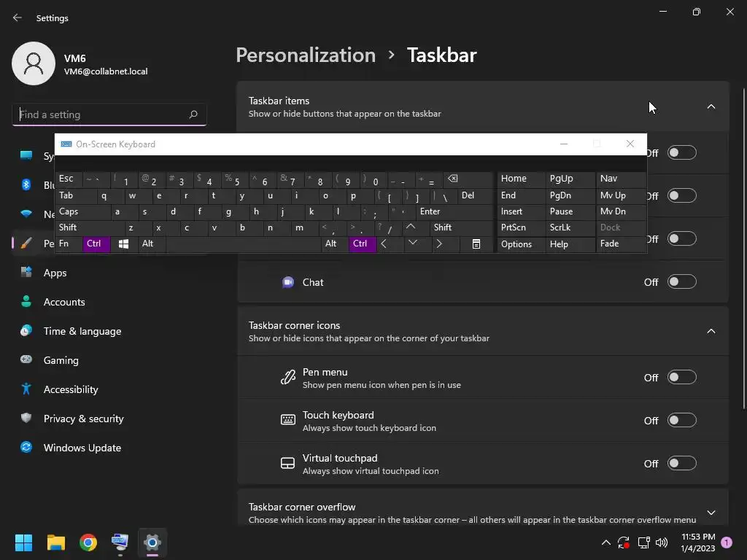Click the System monitor sidebar icon
This screenshot has width=747, height=560.
pos(26,155)
